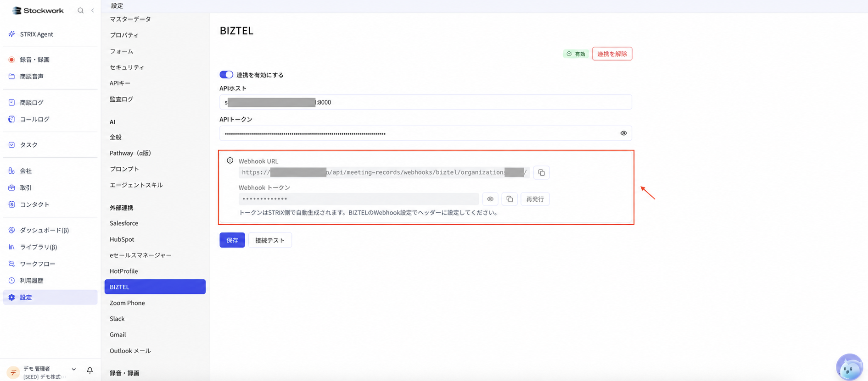Open HubSpot integration
Viewport: 868px width, 381px height.
(x=155, y=239)
